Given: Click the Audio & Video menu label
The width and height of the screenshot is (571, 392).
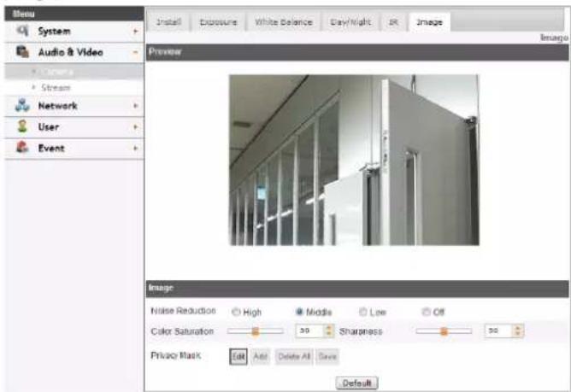Looking at the screenshot, I should pos(71,52).
